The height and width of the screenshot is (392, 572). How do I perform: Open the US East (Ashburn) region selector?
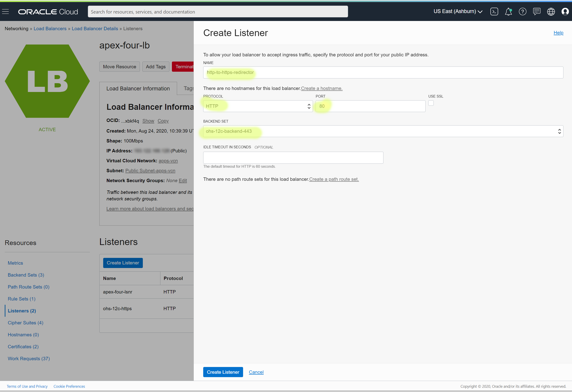click(458, 11)
